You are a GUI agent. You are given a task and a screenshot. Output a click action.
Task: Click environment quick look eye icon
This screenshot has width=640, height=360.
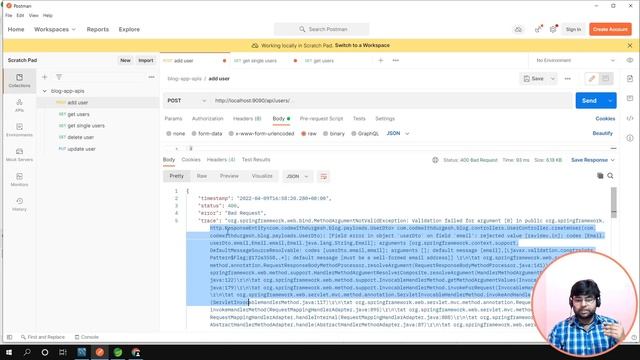(x=630, y=60)
